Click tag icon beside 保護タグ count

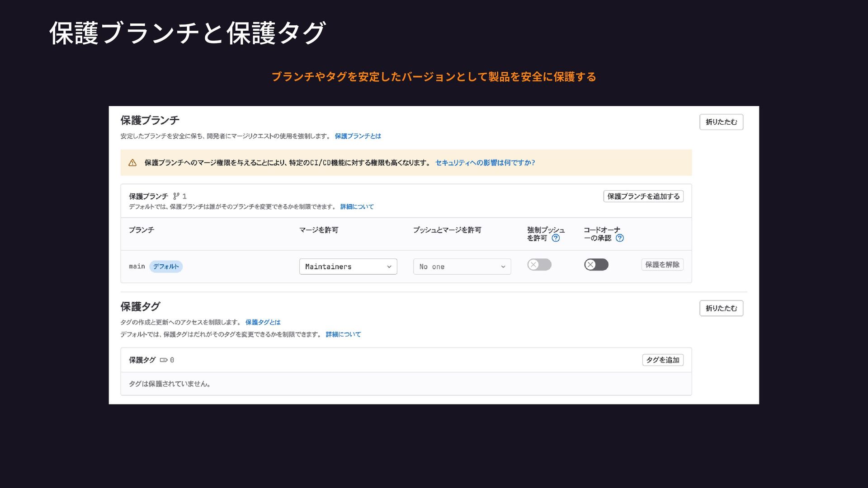164,360
